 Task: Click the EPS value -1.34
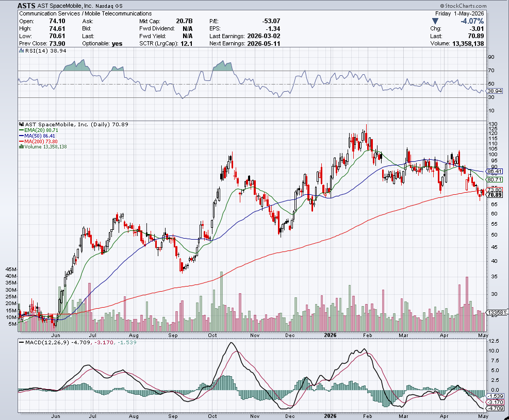[x=273, y=28]
